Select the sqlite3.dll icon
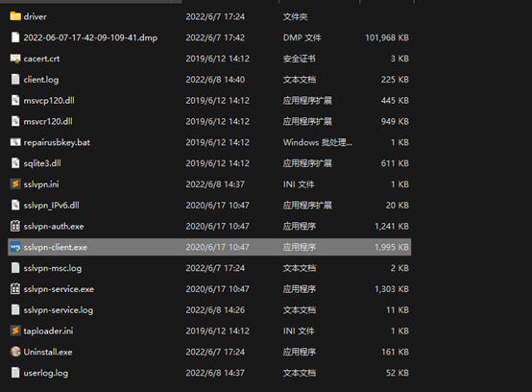532x392 pixels. click(x=15, y=163)
